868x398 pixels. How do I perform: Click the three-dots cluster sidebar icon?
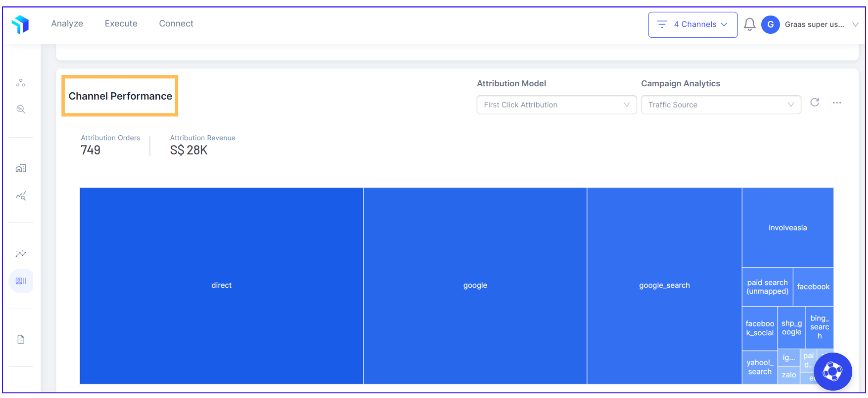21,83
